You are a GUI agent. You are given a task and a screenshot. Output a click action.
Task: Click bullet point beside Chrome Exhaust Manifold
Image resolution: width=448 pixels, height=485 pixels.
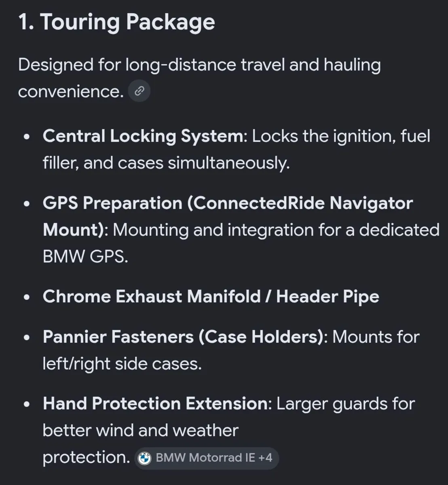[x=27, y=297]
